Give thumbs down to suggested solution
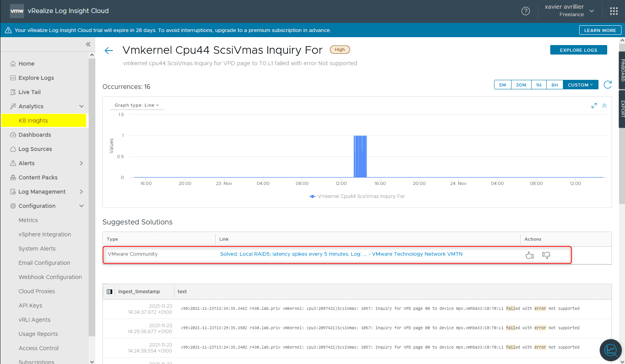Image resolution: width=625 pixels, height=364 pixels. [x=546, y=255]
